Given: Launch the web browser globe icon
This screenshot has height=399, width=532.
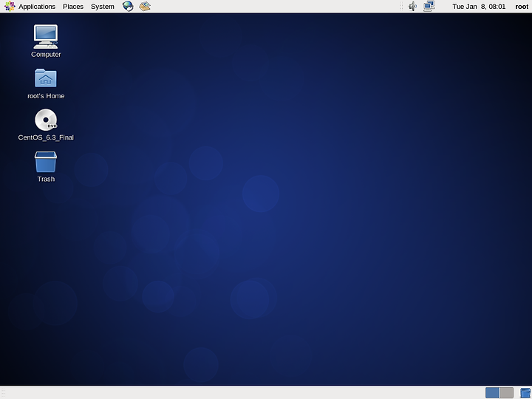Looking at the screenshot, I should (x=128, y=6).
